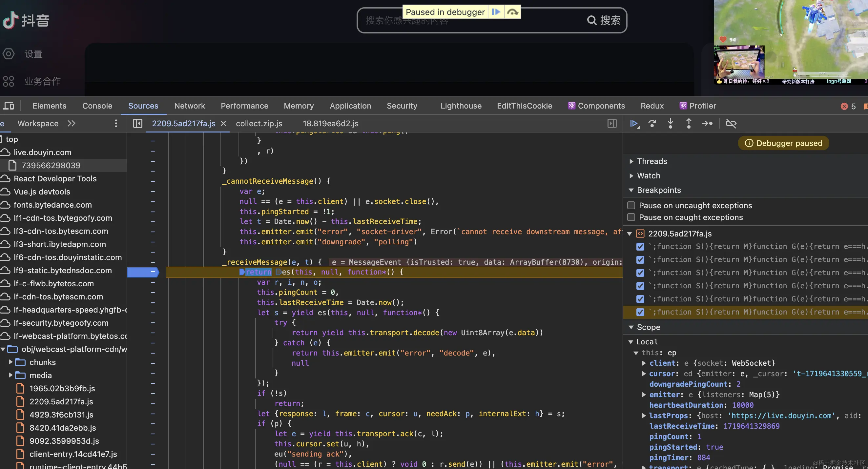Switch to the Network tab
The height and width of the screenshot is (469, 868).
[x=189, y=106]
